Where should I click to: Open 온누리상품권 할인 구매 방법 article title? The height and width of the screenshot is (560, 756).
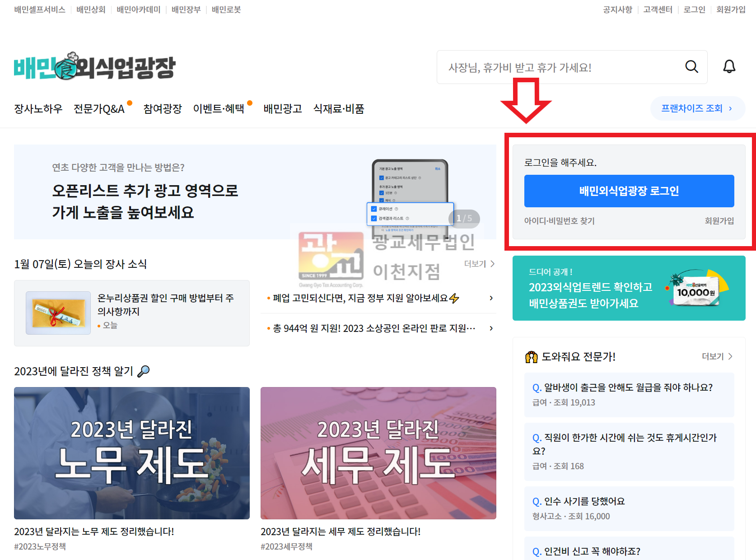pyautogui.click(x=166, y=305)
